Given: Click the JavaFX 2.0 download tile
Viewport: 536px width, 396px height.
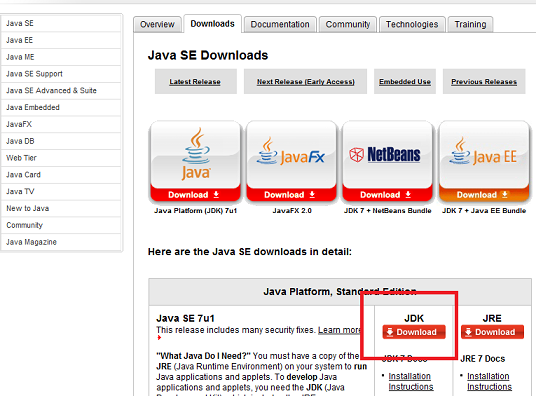Looking at the screenshot, I should (x=292, y=161).
